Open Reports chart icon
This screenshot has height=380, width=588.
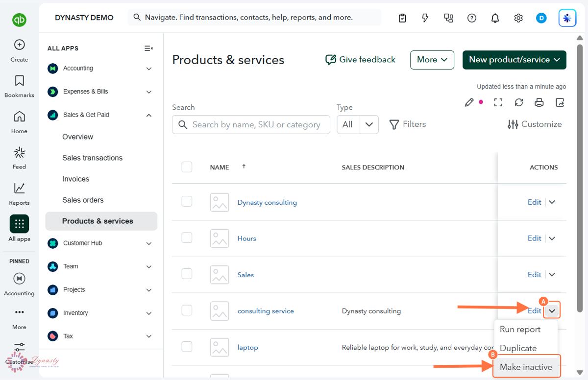click(x=19, y=188)
